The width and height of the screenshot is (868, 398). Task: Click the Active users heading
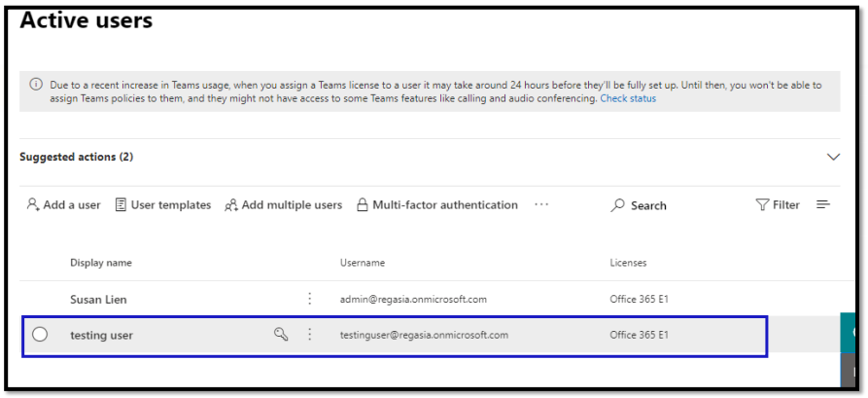point(87,20)
